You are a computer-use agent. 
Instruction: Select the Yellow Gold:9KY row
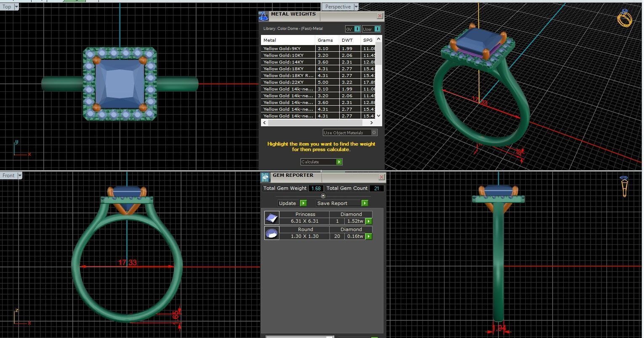319,49
